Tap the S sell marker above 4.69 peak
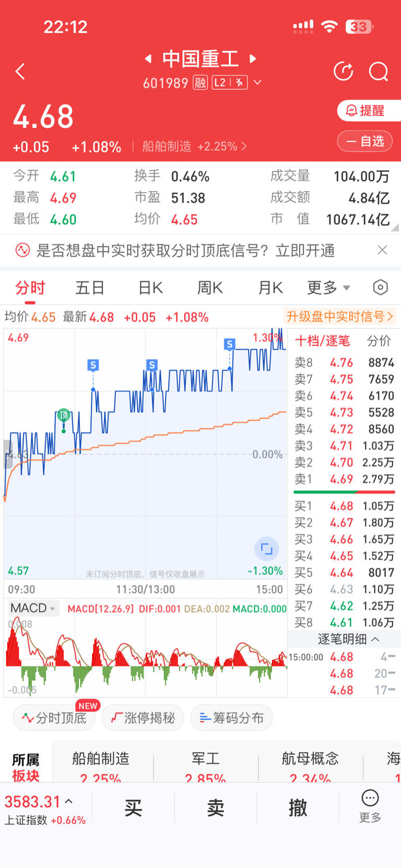 click(229, 344)
